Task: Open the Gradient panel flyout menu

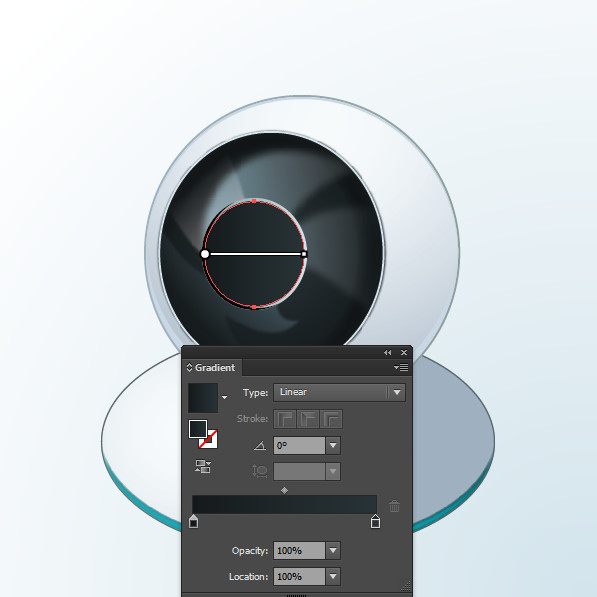Action: [401, 367]
